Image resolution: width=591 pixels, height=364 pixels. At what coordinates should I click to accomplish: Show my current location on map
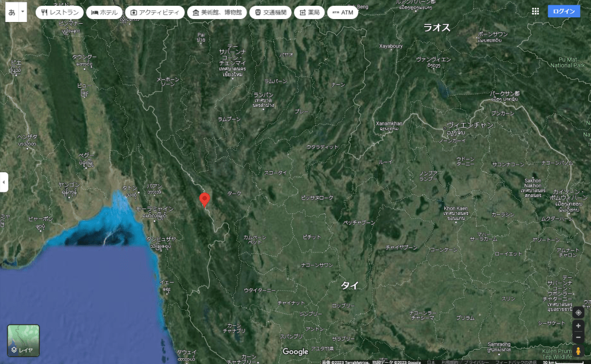578,313
